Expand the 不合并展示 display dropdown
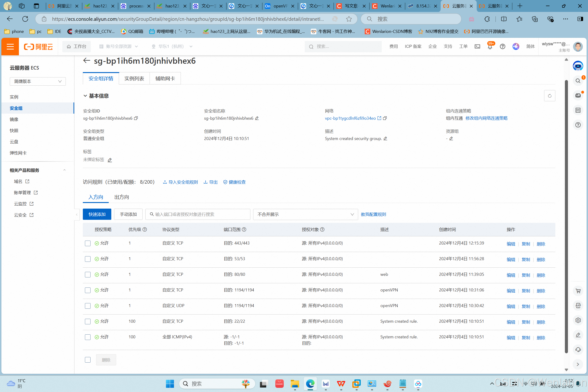Image resolution: width=588 pixels, height=392 pixels. (305, 214)
